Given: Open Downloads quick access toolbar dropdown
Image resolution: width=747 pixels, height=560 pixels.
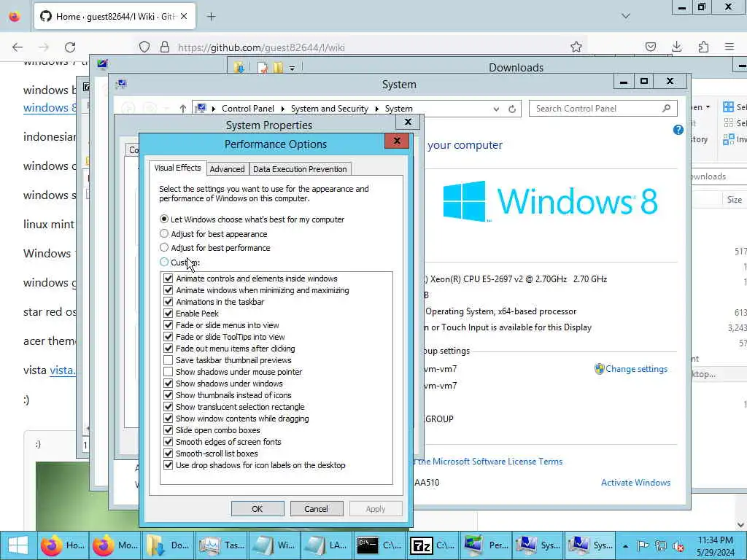Looking at the screenshot, I should 292,68.
